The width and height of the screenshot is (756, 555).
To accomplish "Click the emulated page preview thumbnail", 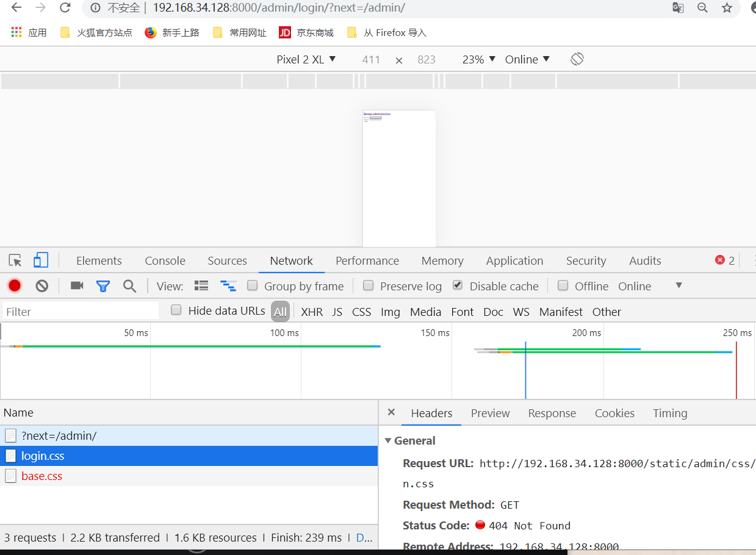I will point(399,178).
